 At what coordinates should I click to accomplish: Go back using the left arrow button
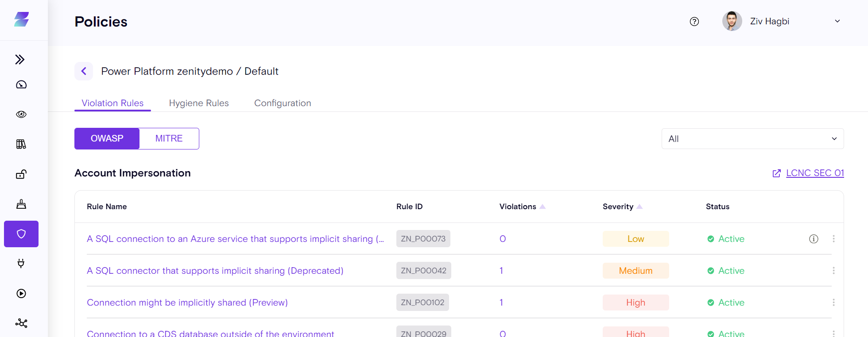(84, 71)
